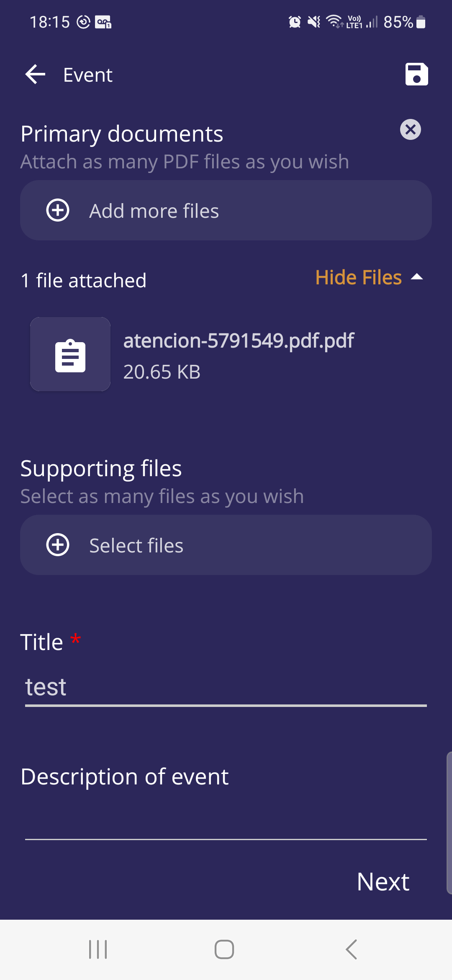This screenshot has width=452, height=980.
Task: Open the attached PDF clipboard thumbnail
Action: pos(70,354)
